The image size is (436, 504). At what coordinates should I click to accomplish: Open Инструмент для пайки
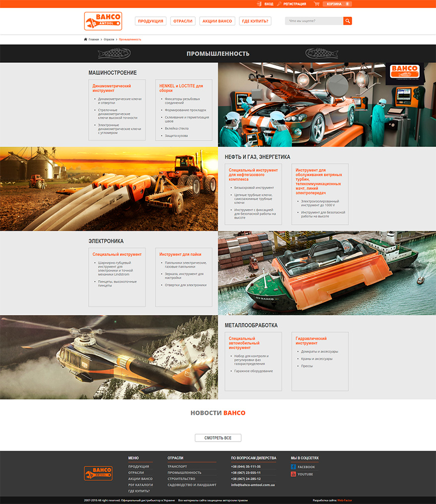(x=180, y=254)
